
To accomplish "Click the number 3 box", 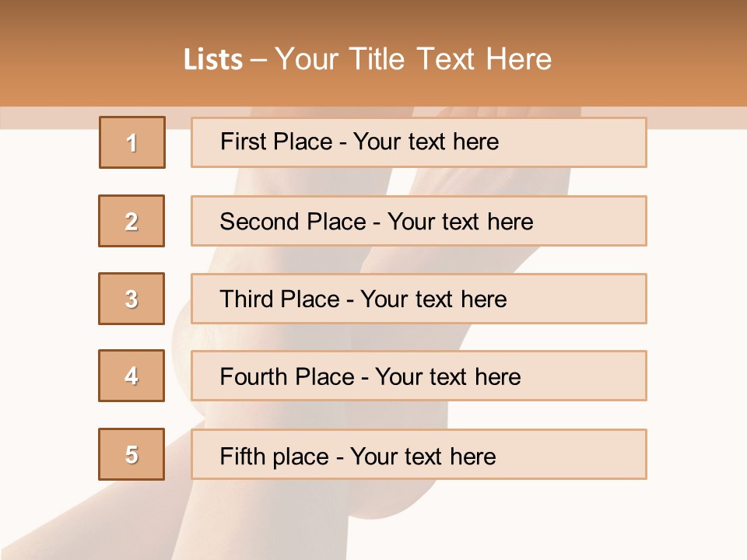I will tap(132, 299).
